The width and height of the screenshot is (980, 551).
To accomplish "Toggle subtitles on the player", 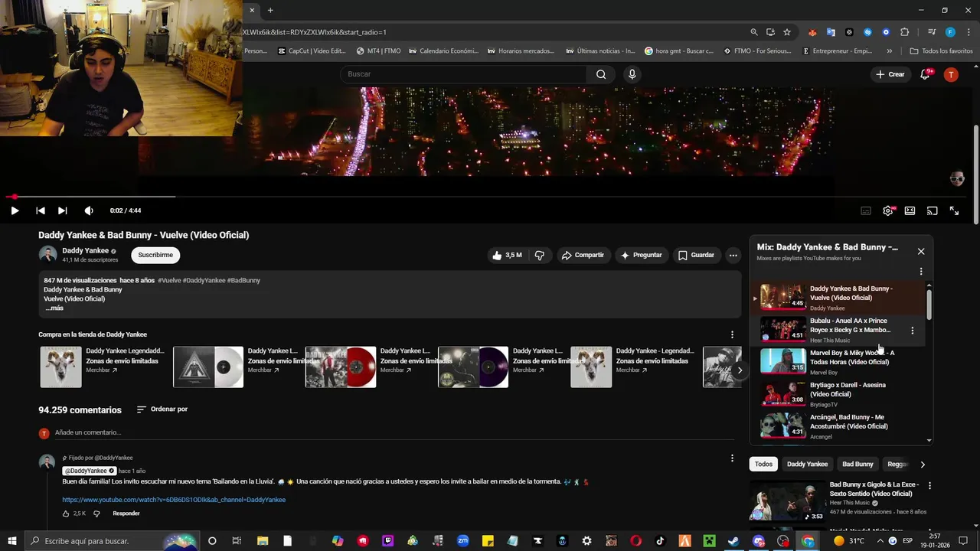I will 866,210.
